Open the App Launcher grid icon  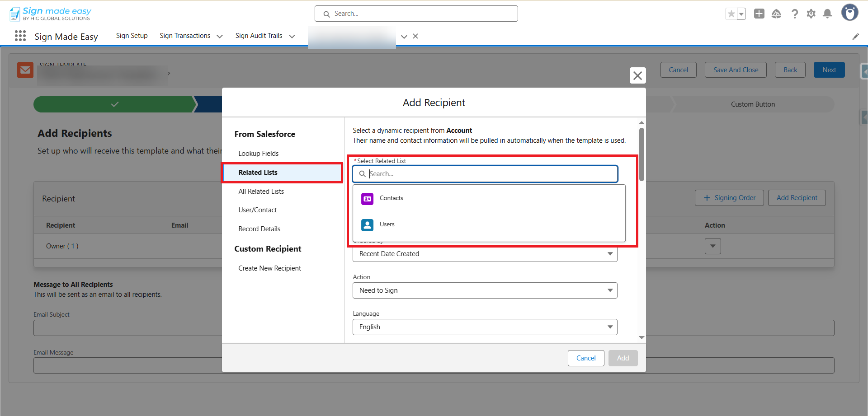[20, 36]
